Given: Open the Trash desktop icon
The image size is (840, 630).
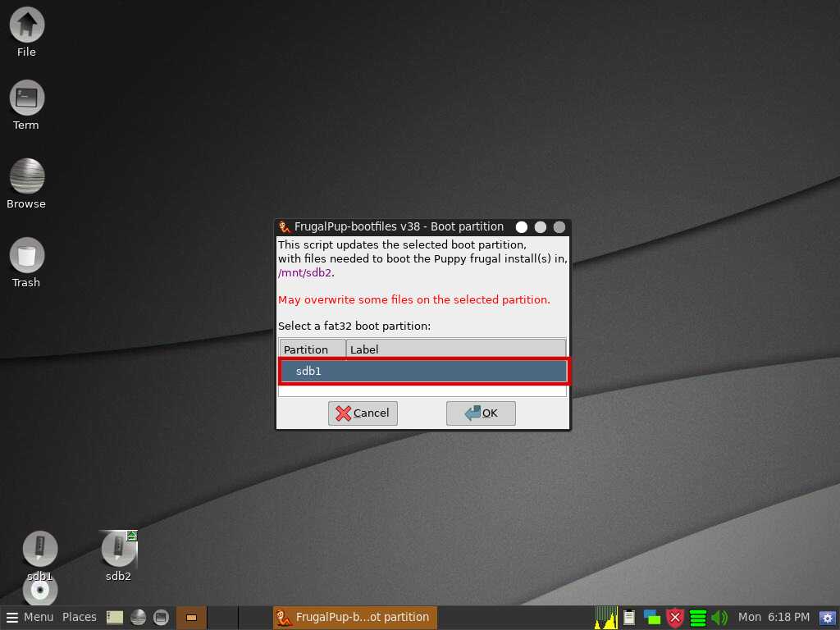Looking at the screenshot, I should pyautogui.click(x=26, y=256).
